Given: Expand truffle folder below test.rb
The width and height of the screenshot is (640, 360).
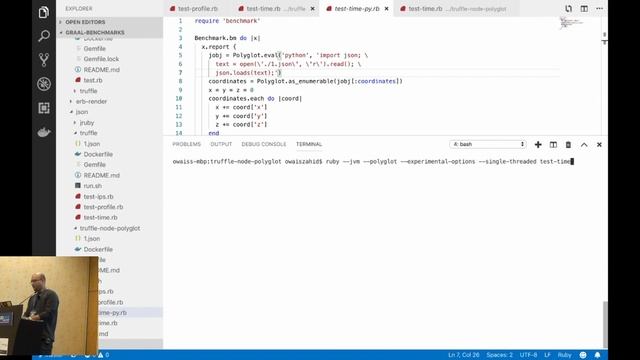Looking at the screenshot, I should click(x=88, y=91).
